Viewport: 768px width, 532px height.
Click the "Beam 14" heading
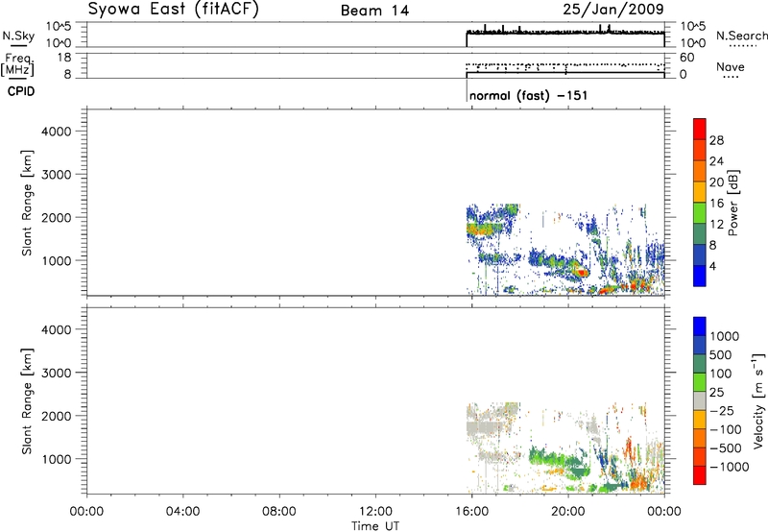374,11
